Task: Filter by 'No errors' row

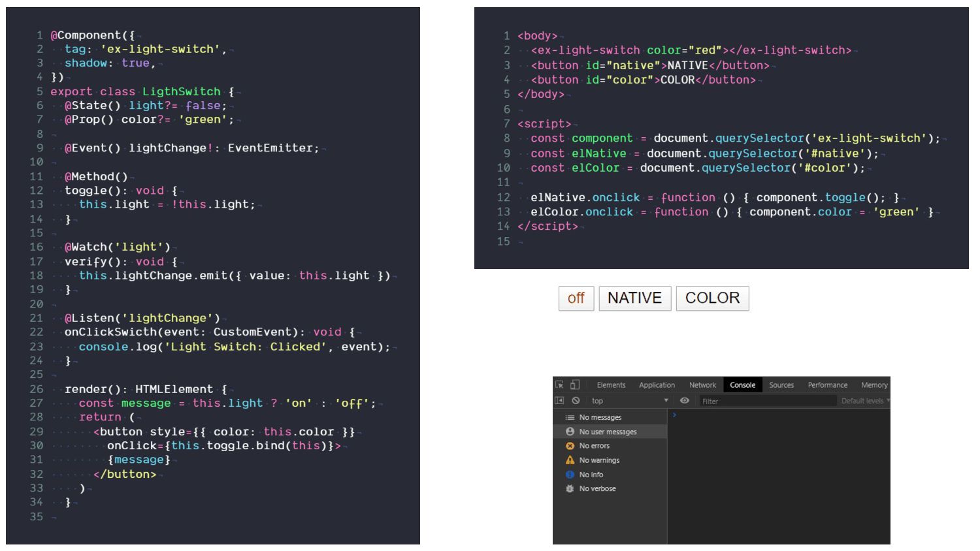Action: (610, 446)
